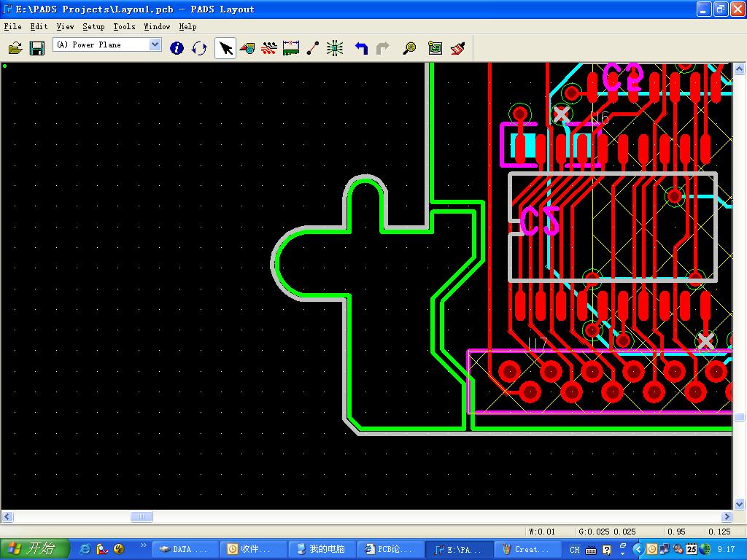Click the Windows Start button
Image resolution: width=747 pixels, height=560 pixels.
tap(34, 548)
